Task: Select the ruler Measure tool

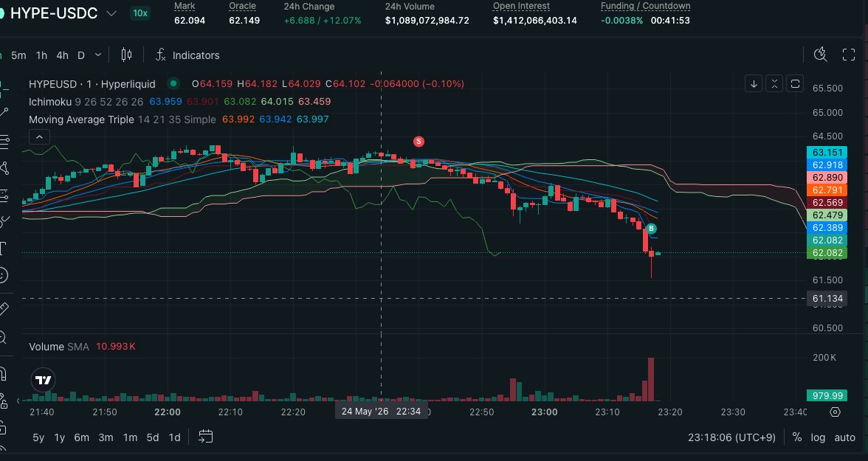Action: coord(3,309)
